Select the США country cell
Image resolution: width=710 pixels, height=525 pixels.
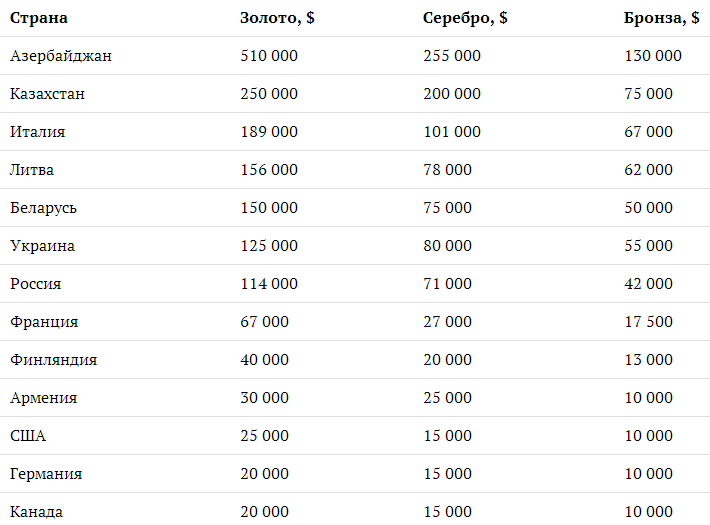(x=28, y=436)
